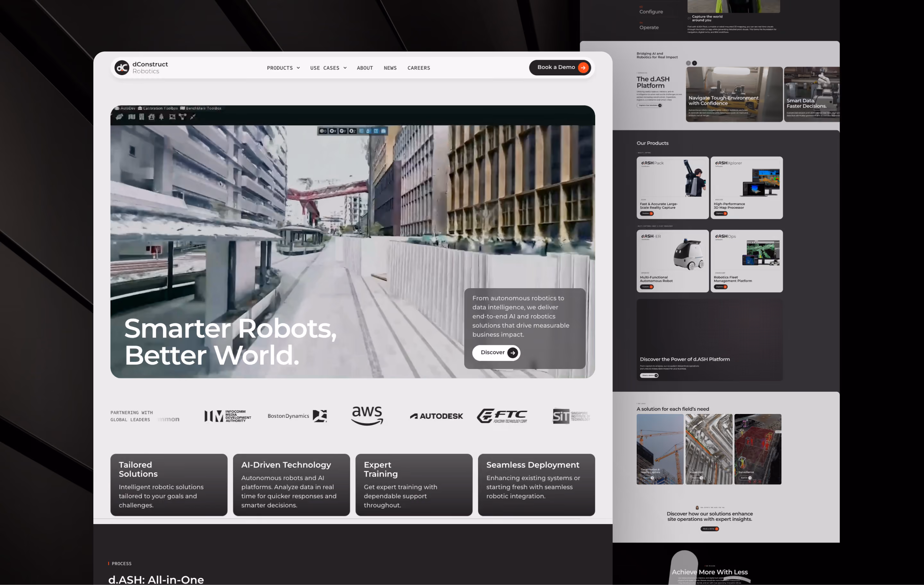The height and width of the screenshot is (585, 924).
Task: Select the AI-Driven Technology card
Action: (x=291, y=485)
